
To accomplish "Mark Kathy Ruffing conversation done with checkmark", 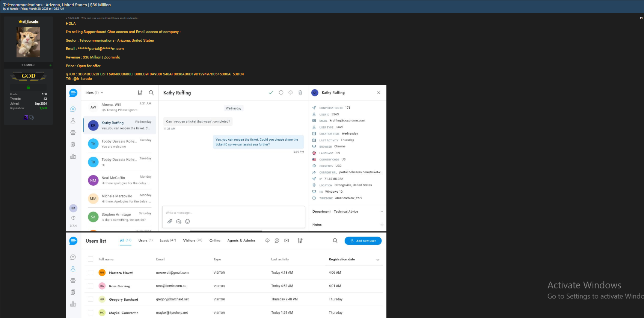I will coord(271,93).
